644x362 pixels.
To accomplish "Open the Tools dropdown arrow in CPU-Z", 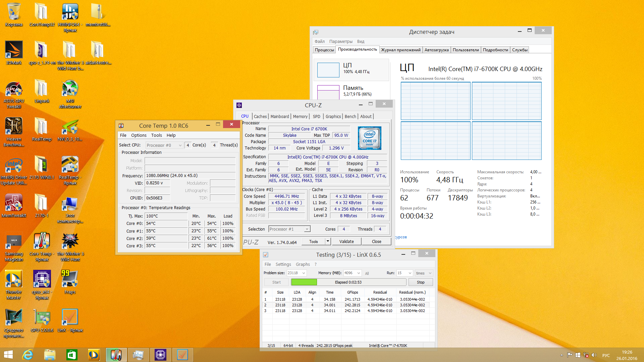I will 328,241.
